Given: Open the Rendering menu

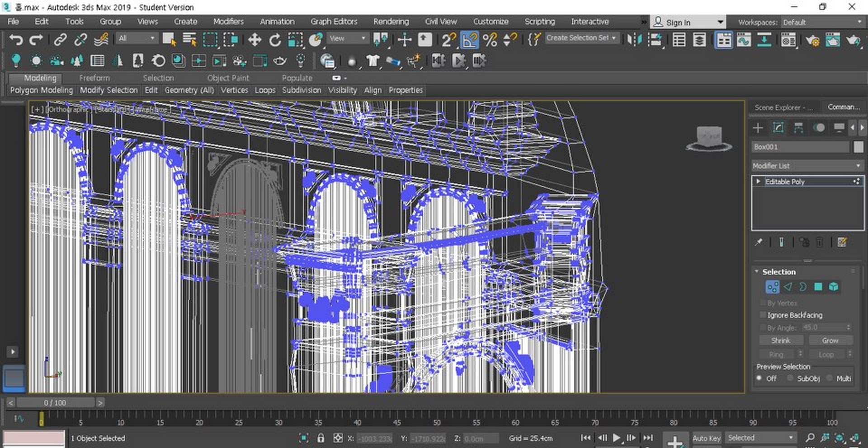Looking at the screenshot, I should coord(391,21).
